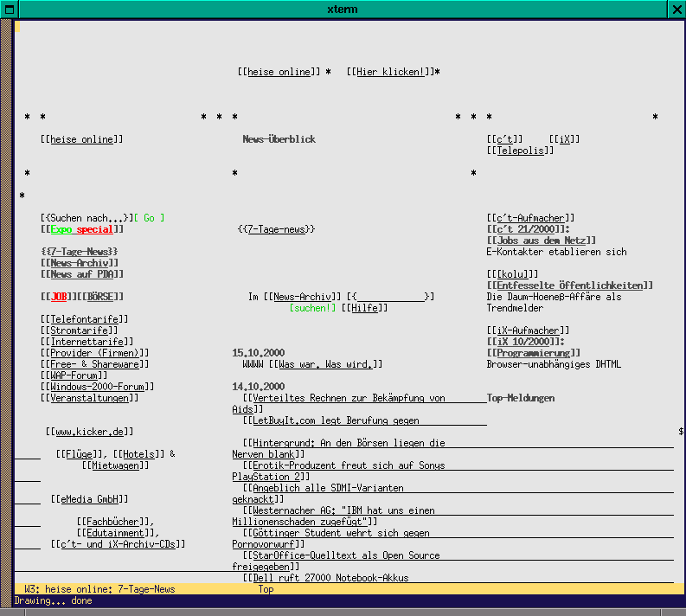Open the Entfesselte Öffentlichkeiten link

click(x=570, y=286)
